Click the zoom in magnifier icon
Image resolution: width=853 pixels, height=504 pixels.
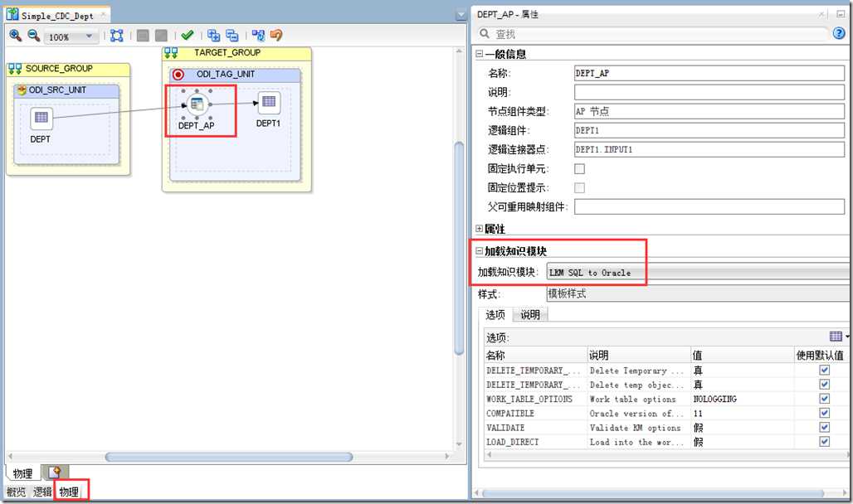click(15, 36)
